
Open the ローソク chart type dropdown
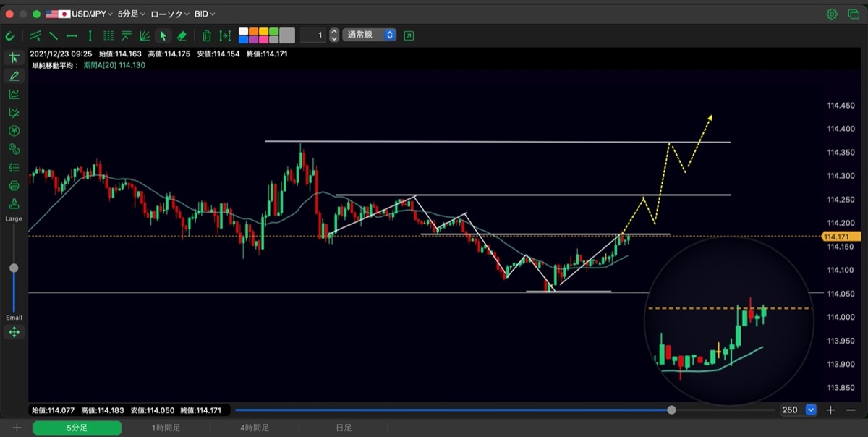(x=170, y=14)
